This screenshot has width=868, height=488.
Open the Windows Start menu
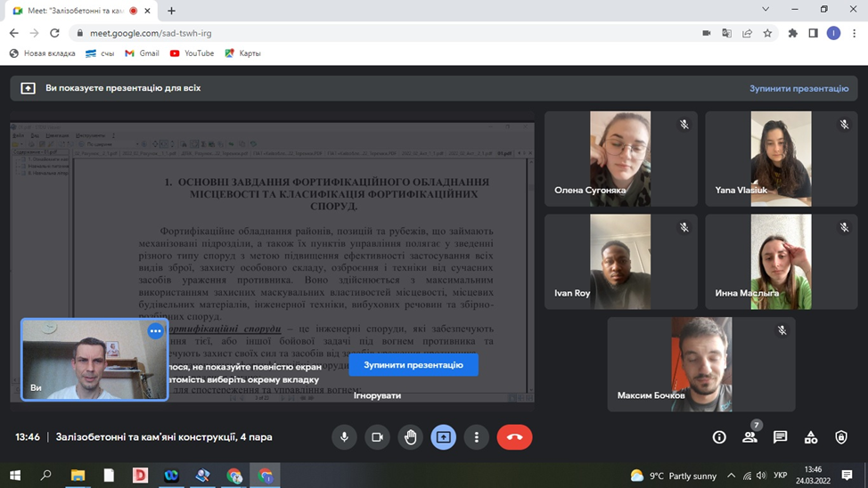15,476
